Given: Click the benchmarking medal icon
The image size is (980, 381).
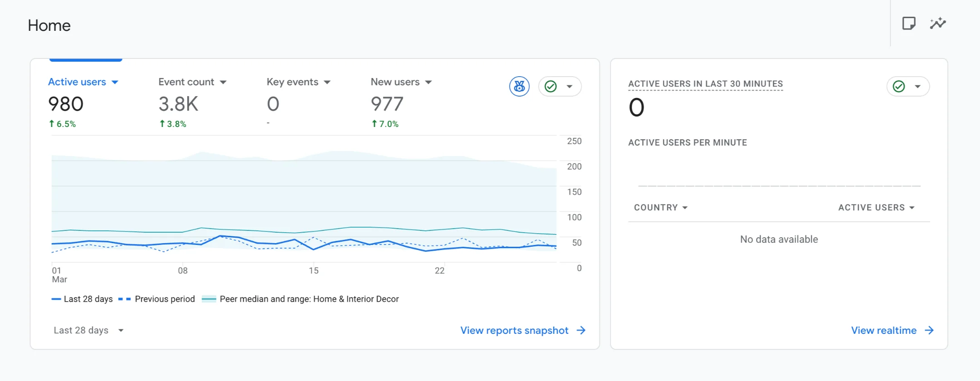Looking at the screenshot, I should click(x=519, y=86).
